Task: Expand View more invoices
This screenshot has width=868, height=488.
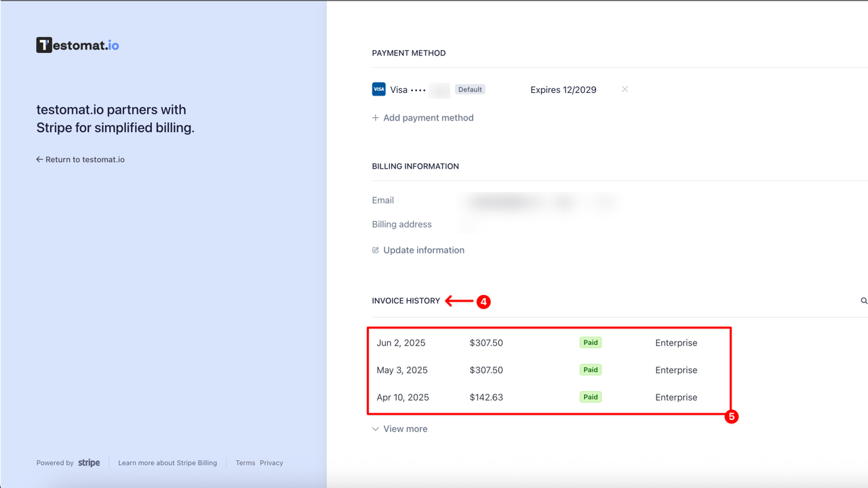Action: (405, 428)
